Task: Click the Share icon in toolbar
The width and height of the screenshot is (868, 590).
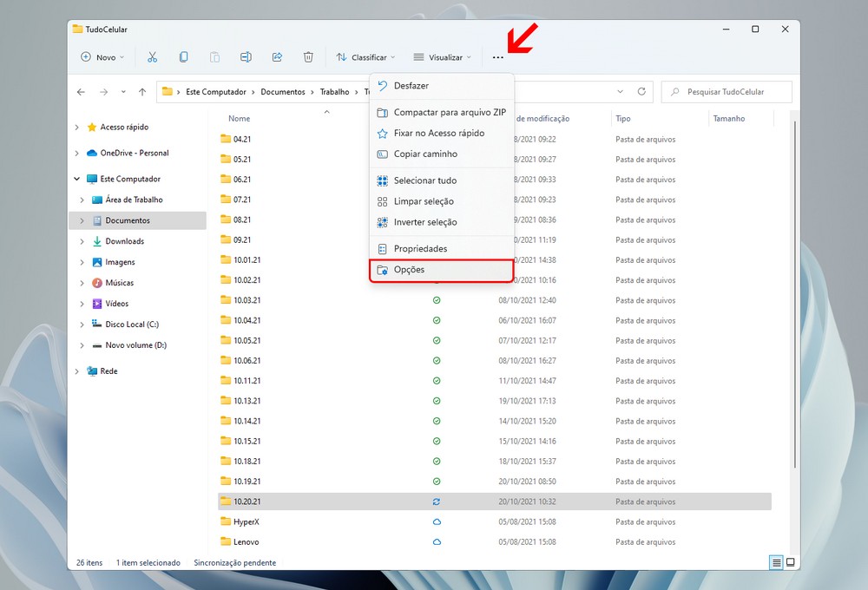Action: 278,57
